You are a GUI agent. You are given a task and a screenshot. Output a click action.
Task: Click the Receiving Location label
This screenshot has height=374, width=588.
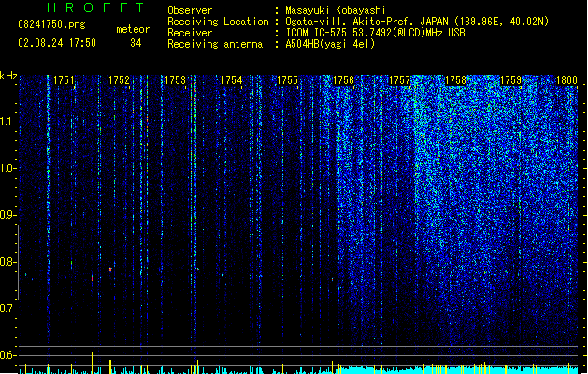click(x=218, y=22)
